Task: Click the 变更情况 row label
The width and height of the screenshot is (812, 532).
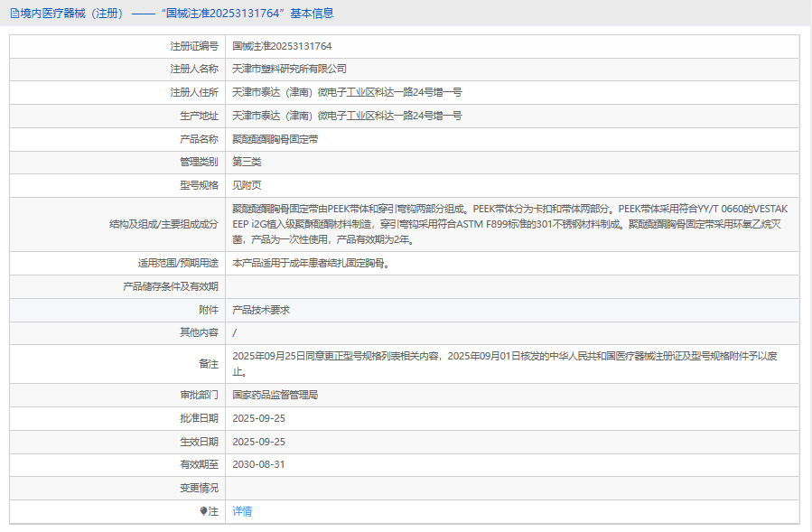Action: (x=199, y=488)
